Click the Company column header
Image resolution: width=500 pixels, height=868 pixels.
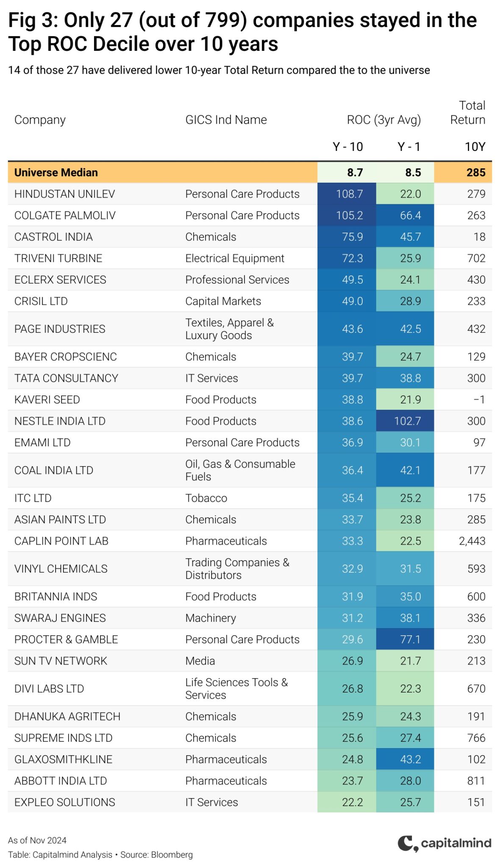point(40,120)
